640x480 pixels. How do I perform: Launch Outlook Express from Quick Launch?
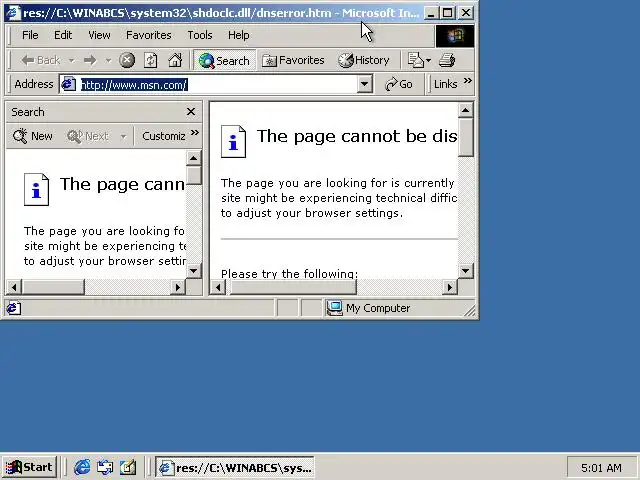click(x=105, y=467)
